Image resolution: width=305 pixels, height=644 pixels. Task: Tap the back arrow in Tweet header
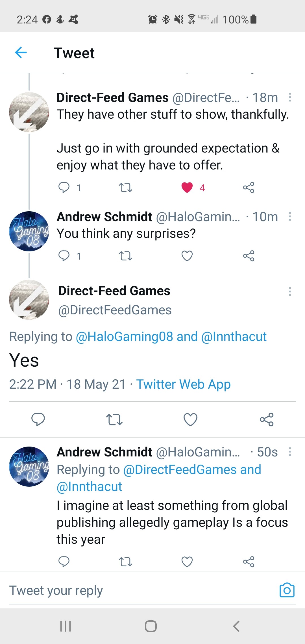[x=21, y=53]
